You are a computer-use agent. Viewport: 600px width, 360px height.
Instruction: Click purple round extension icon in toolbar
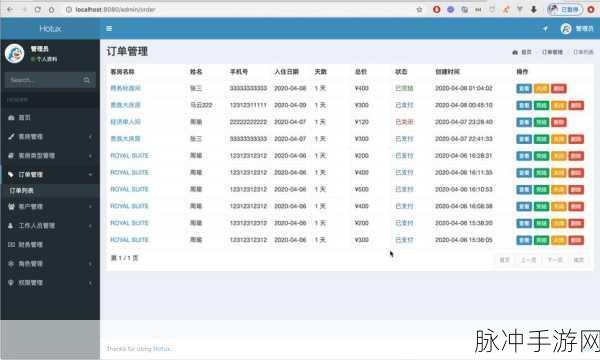point(451,10)
